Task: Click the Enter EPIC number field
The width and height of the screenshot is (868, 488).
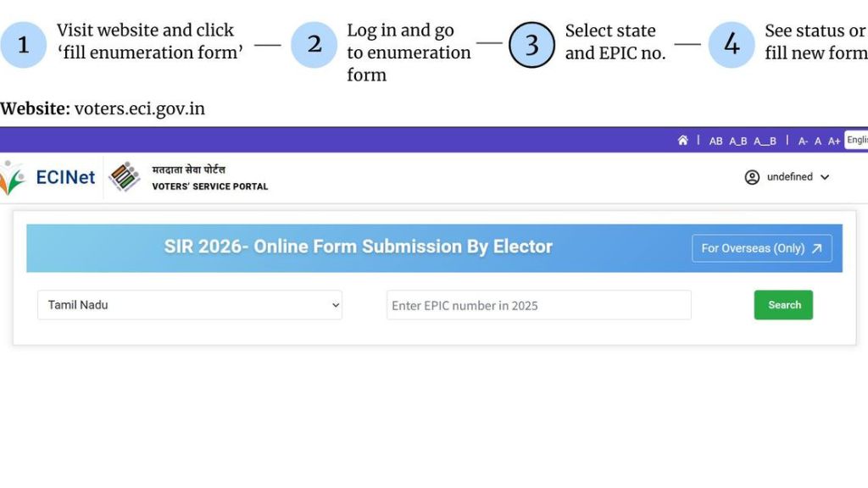Action: (538, 305)
